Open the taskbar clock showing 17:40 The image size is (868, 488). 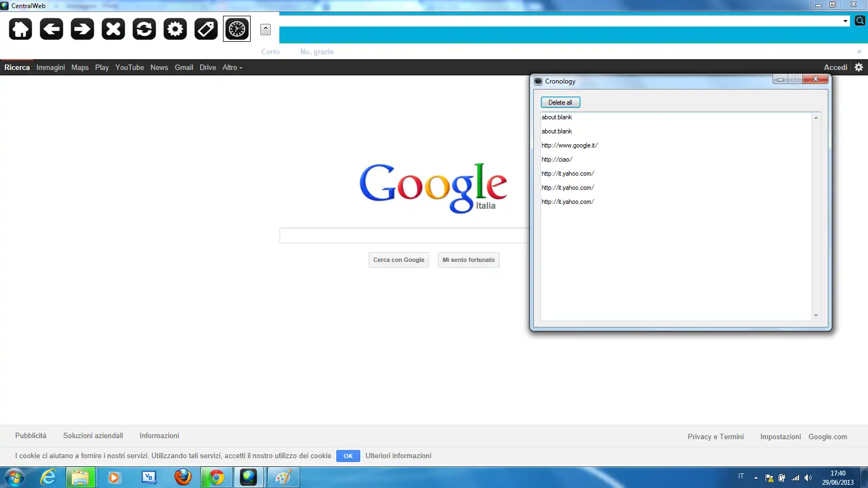click(x=838, y=478)
